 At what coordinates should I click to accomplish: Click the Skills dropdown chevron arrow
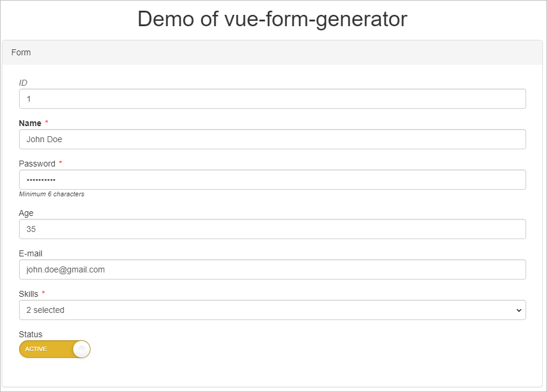point(518,310)
